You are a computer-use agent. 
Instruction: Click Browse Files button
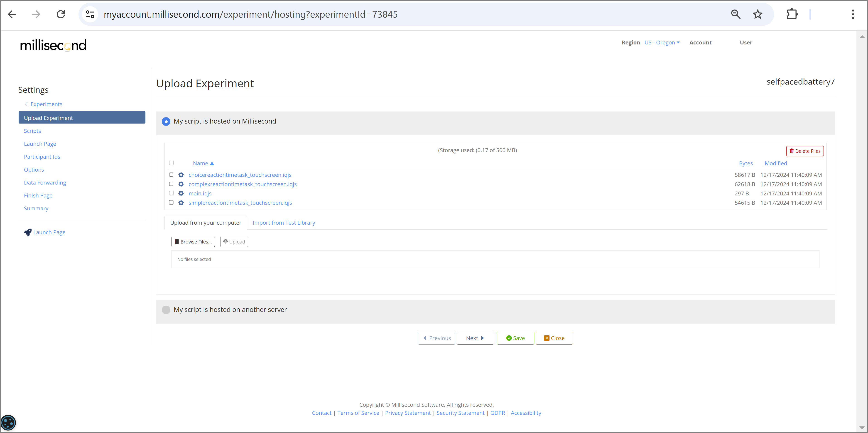point(193,242)
